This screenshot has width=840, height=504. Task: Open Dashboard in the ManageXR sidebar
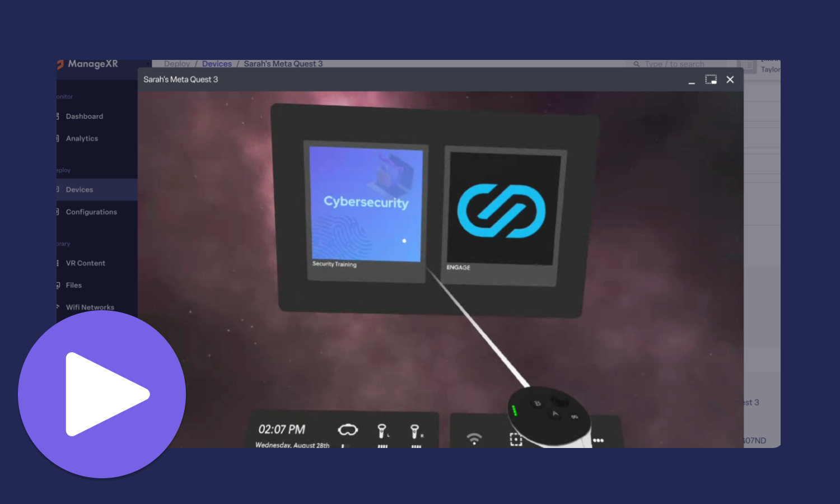pos(85,116)
